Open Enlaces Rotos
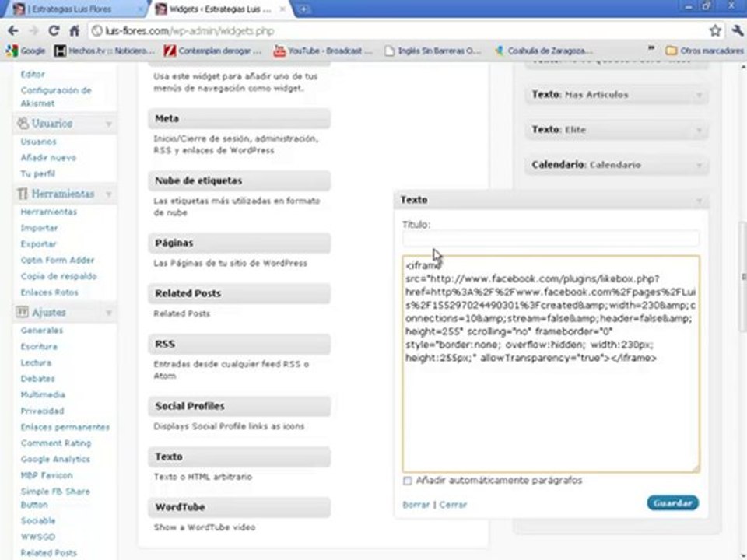The image size is (747, 560). click(50, 293)
